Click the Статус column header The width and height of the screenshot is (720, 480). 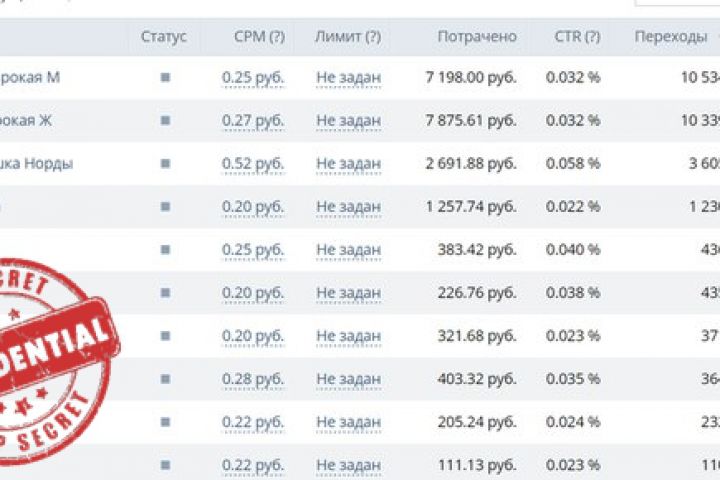[x=164, y=37]
